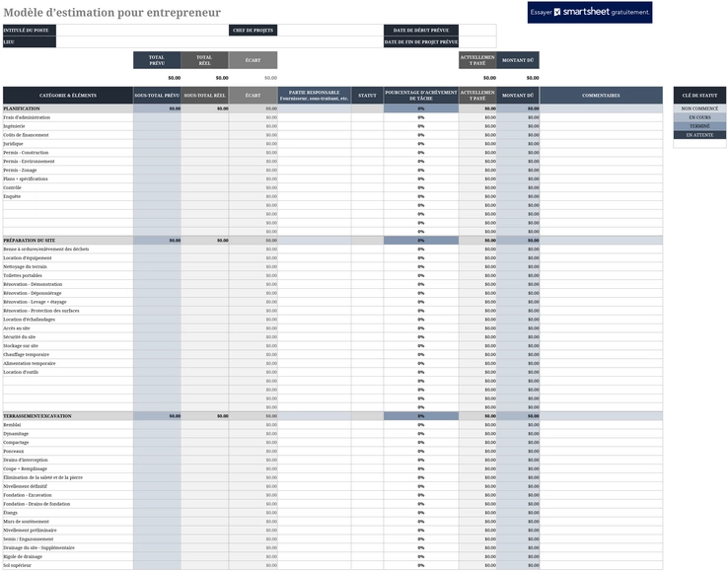The width and height of the screenshot is (728, 573).
Task: Select the 'Murs de soutènement' row label
Action: tap(26, 522)
